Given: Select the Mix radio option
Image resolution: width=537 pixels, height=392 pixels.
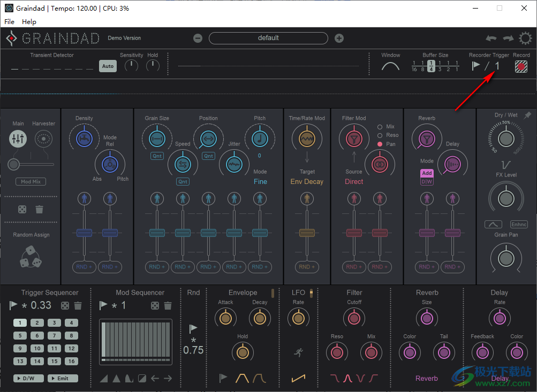Looking at the screenshot, I should tap(380, 127).
